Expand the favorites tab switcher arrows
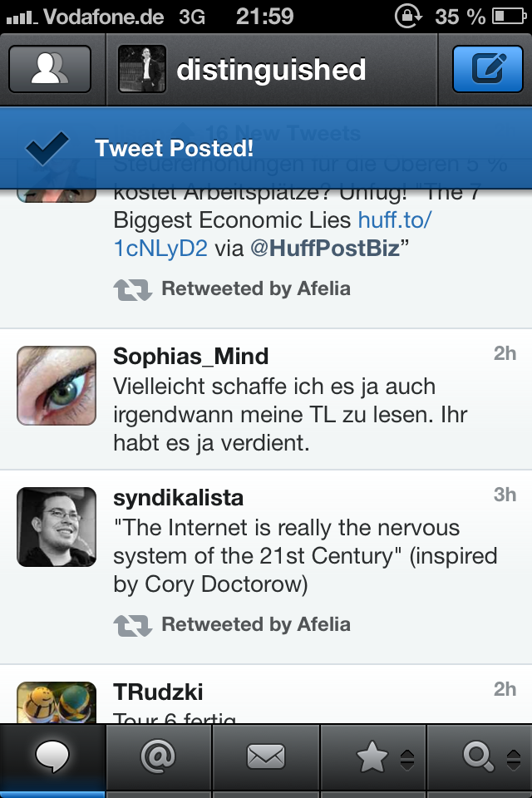 click(x=407, y=758)
